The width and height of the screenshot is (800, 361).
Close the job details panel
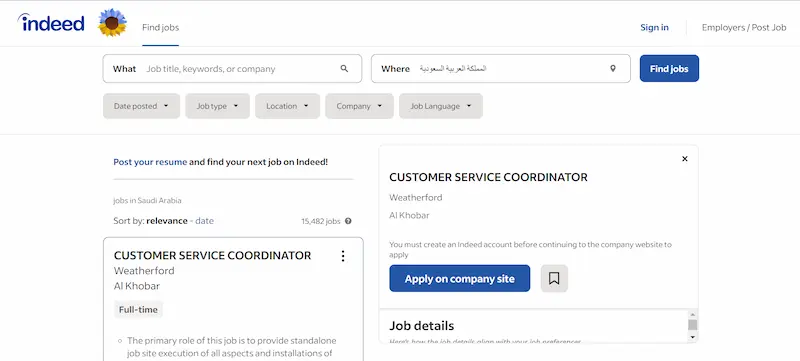click(x=685, y=159)
